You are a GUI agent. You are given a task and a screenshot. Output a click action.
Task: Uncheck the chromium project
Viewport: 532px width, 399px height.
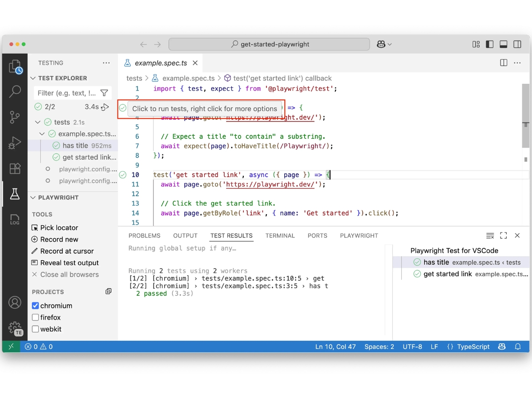coord(35,306)
